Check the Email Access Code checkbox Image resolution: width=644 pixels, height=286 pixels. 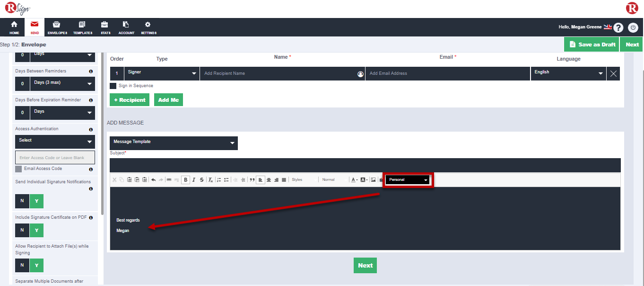point(18,169)
